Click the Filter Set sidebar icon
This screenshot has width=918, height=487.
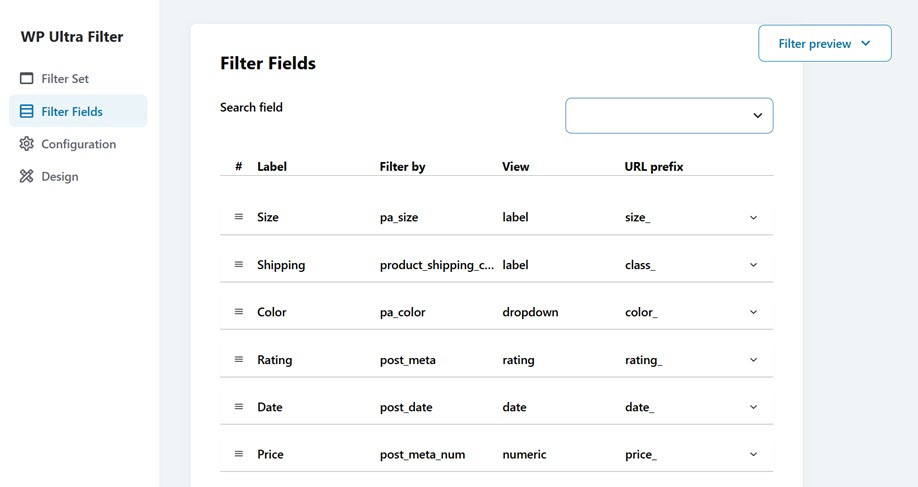click(x=27, y=79)
